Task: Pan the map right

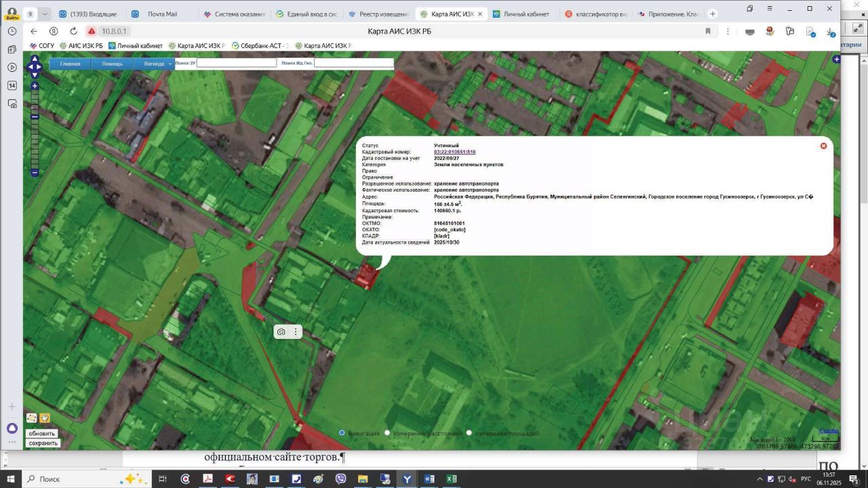Action: click(x=39, y=66)
